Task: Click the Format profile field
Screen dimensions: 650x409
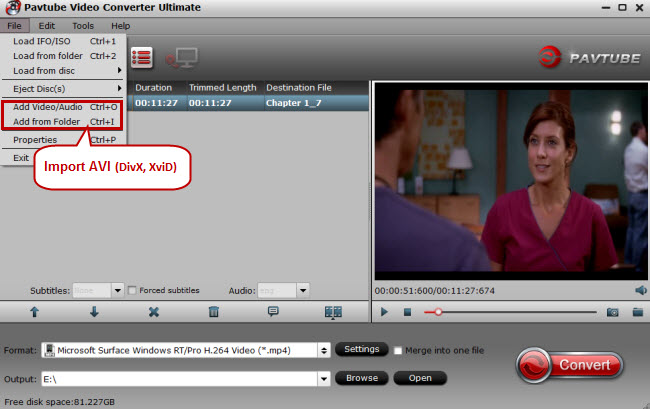Action: (x=186, y=351)
